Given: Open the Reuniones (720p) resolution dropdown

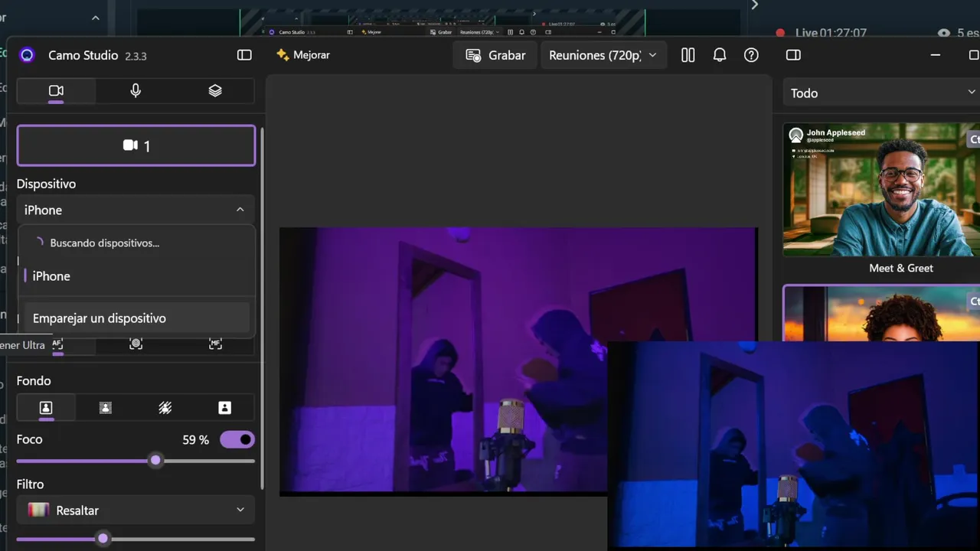Looking at the screenshot, I should [x=603, y=55].
